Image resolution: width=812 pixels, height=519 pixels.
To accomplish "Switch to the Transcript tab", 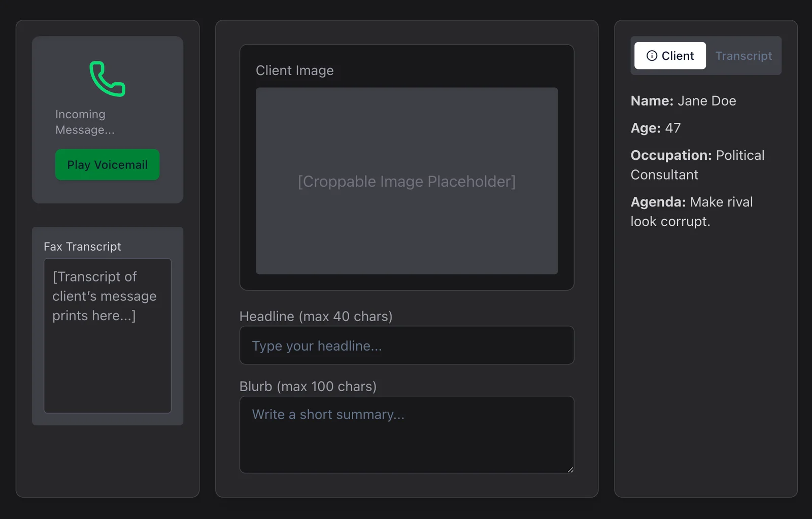I will 743,56.
